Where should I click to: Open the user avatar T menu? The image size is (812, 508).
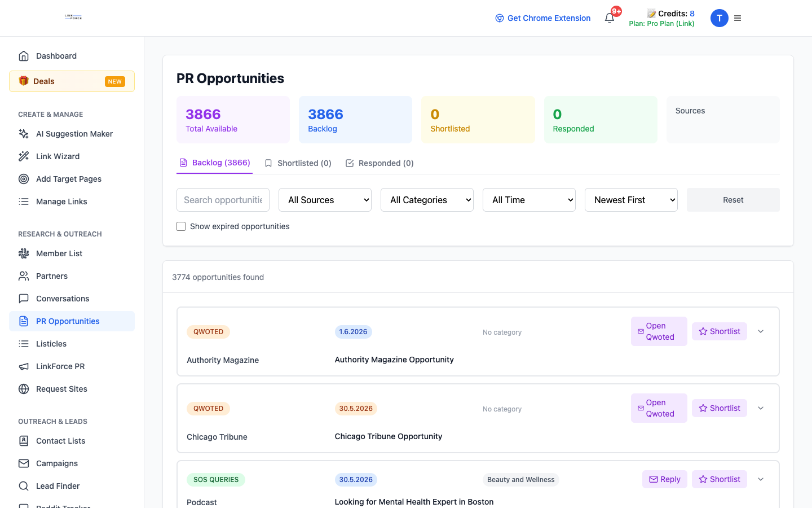[x=719, y=18]
